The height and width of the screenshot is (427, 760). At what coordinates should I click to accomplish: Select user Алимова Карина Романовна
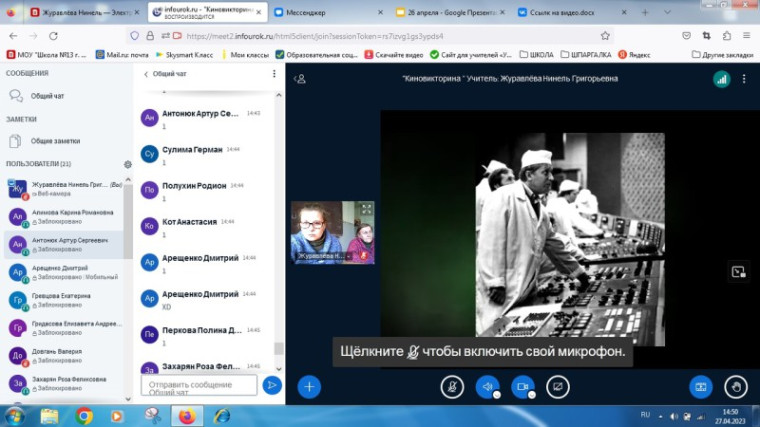pyautogui.click(x=65, y=217)
